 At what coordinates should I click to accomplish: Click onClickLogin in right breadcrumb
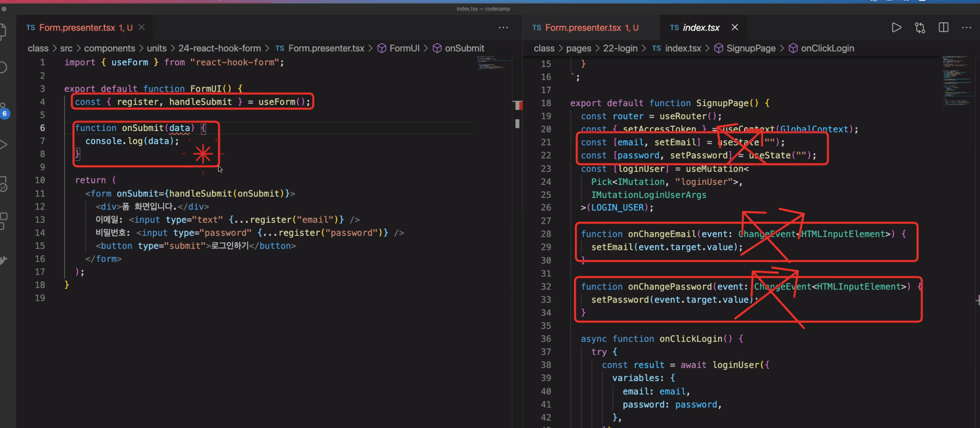click(x=827, y=48)
